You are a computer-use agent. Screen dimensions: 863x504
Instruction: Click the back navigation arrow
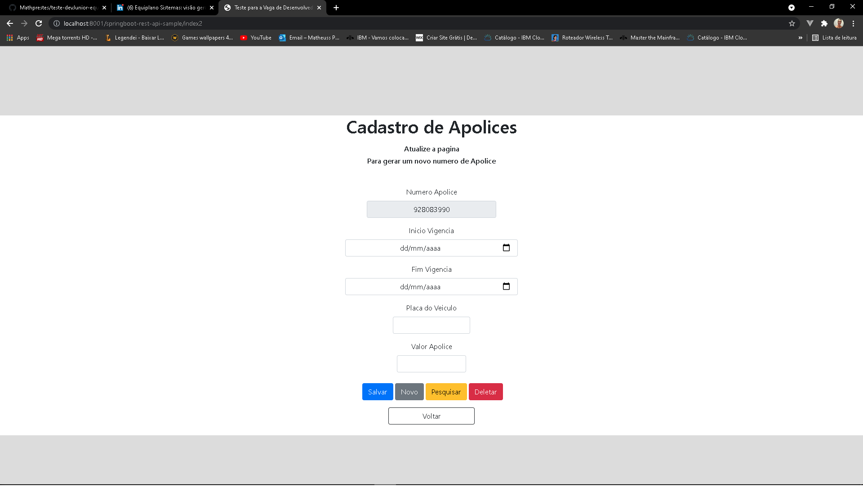[x=10, y=23]
